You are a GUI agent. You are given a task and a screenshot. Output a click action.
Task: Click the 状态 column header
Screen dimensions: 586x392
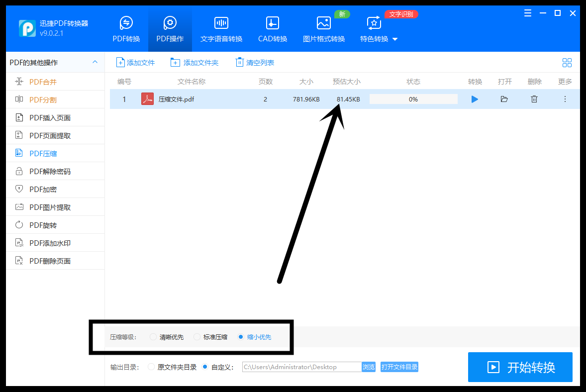[x=413, y=82]
